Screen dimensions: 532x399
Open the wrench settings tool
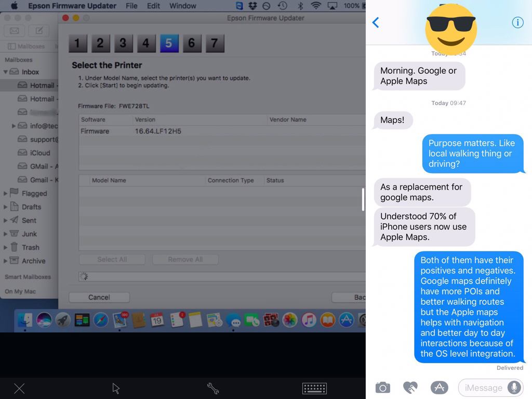pyautogui.click(x=213, y=389)
